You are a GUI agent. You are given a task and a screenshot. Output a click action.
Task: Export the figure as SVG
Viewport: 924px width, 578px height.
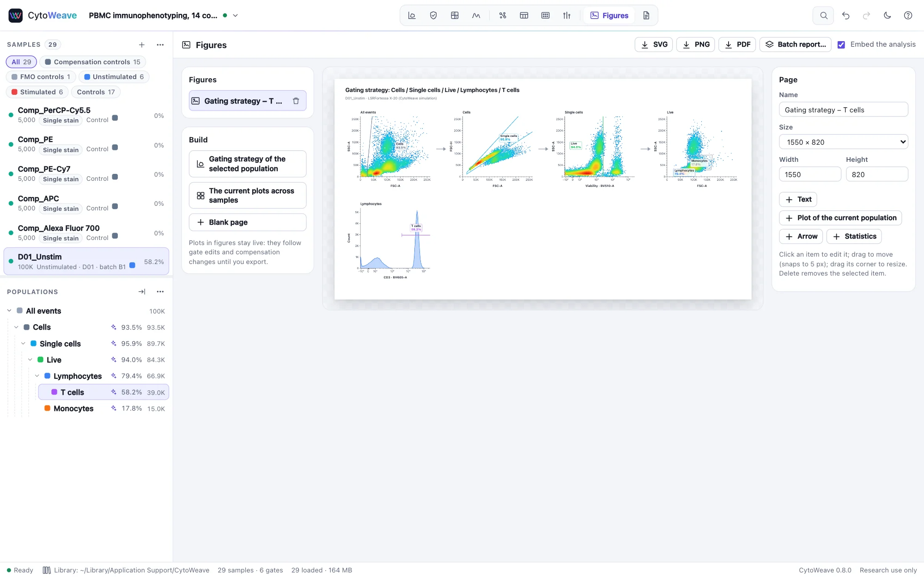pyautogui.click(x=654, y=44)
